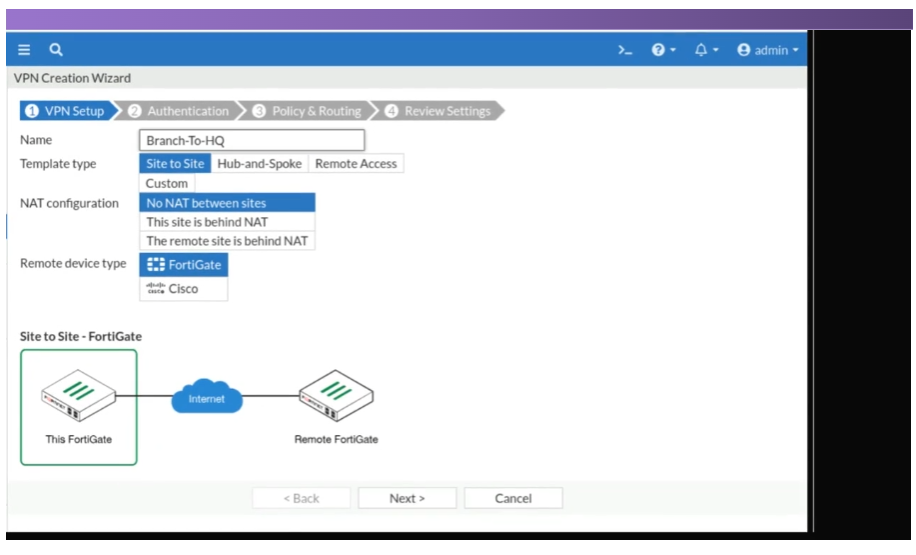Click the Name label
Viewport: 916px width, 555px height.
point(36,140)
